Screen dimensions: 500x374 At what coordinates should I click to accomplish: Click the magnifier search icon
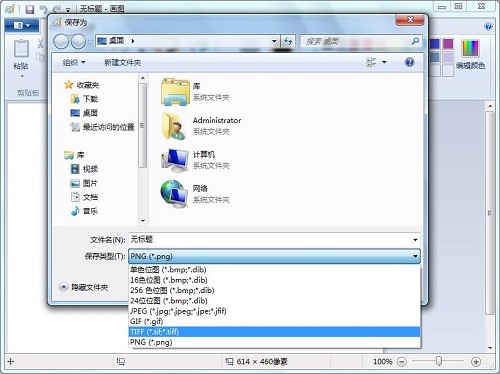tap(415, 41)
